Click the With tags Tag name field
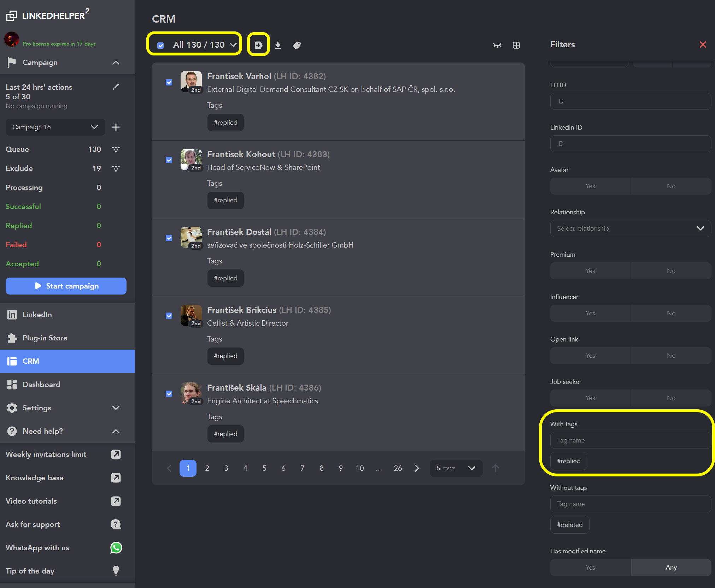 click(x=631, y=440)
